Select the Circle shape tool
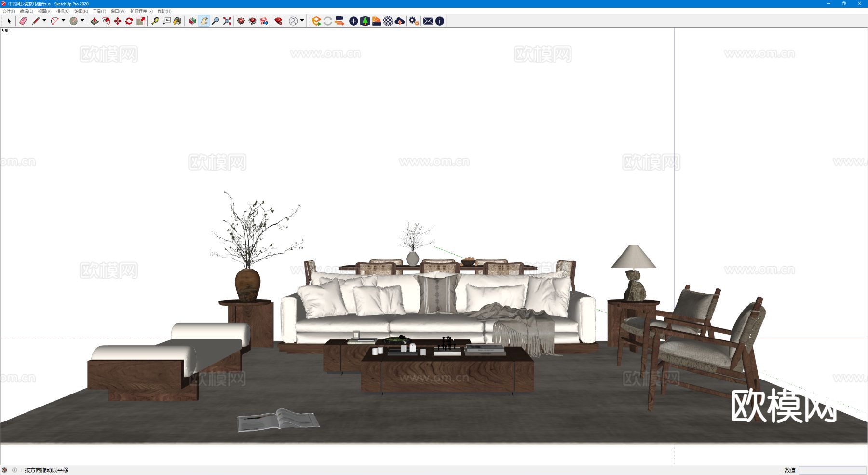This screenshot has width=868, height=475. [74, 21]
